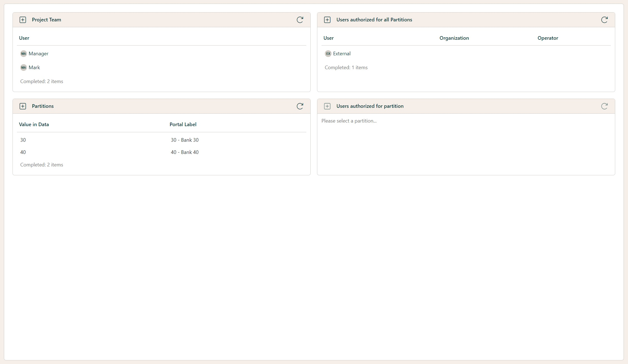Image resolution: width=628 pixels, height=364 pixels.
Task: Click the Manager user avatar
Action: coord(24,54)
